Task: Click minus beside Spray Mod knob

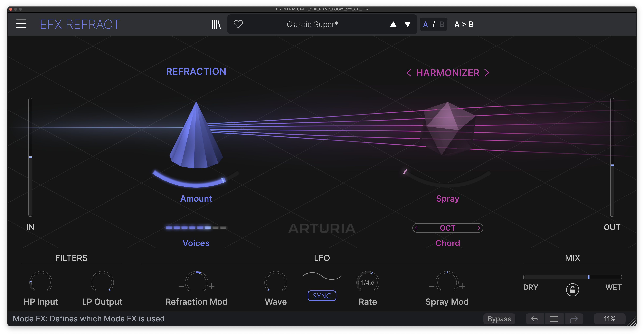Action: [x=432, y=286]
